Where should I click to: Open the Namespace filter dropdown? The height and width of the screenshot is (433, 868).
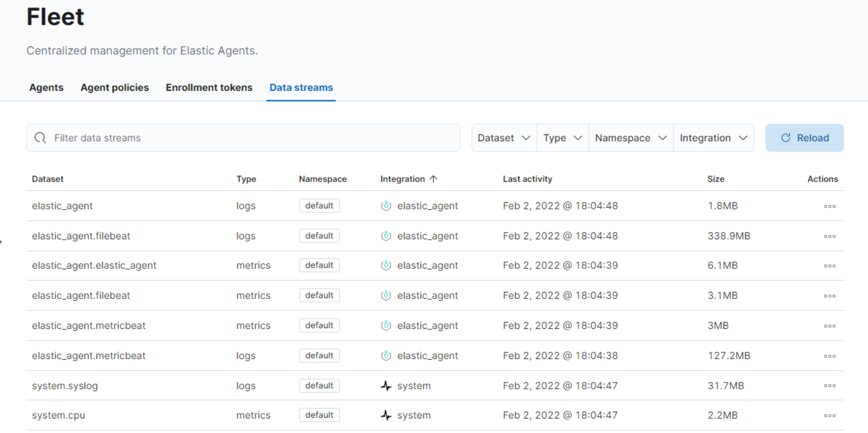coord(631,138)
